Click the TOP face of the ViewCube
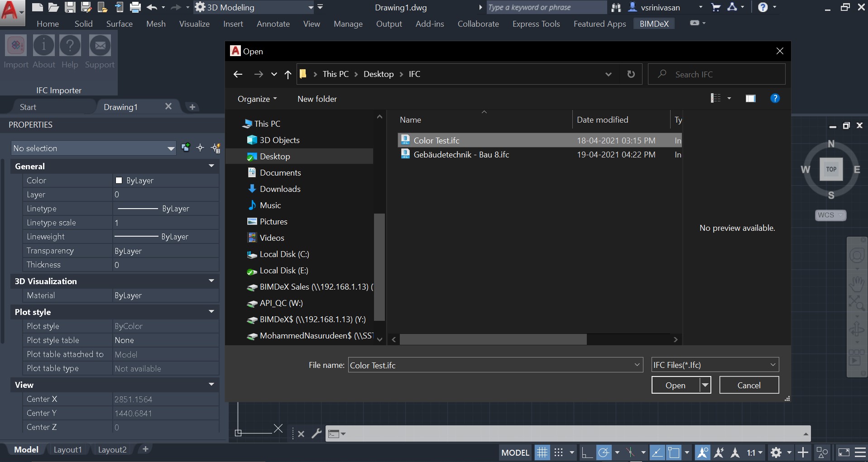 click(831, 169)
